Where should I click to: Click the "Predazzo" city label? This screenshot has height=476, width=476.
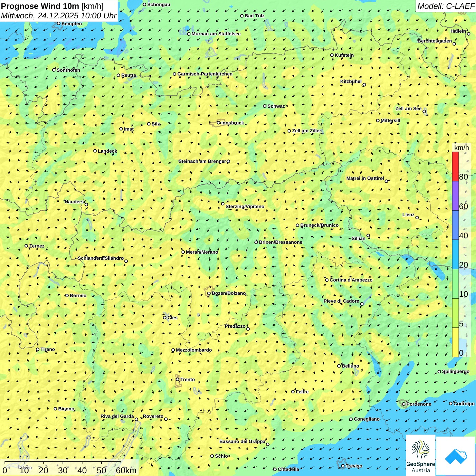point(235,326)
